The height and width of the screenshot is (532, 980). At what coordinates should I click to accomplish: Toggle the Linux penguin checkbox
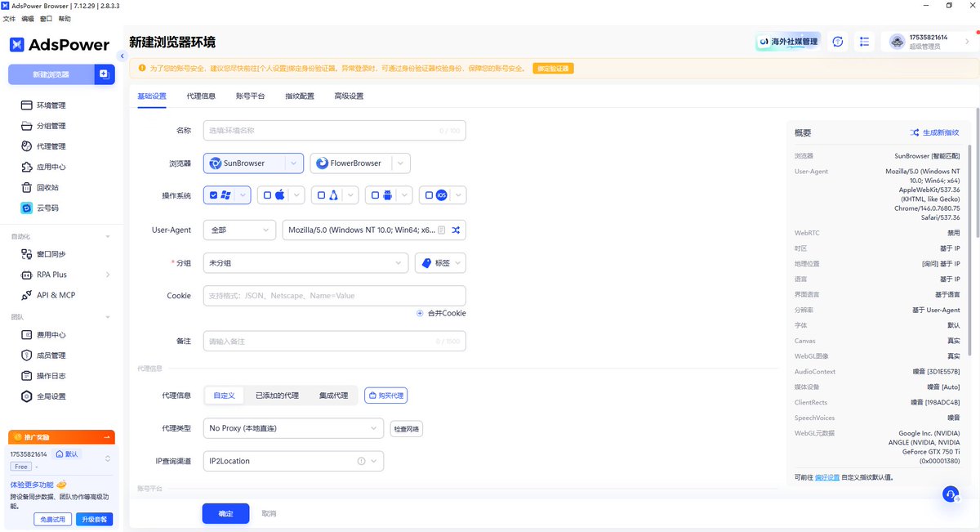321,195
